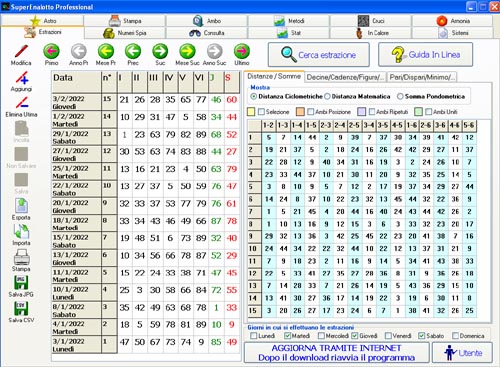Click yellow color swatch beside Selezione
Viewport: 500px width, 367px height.
251,112
